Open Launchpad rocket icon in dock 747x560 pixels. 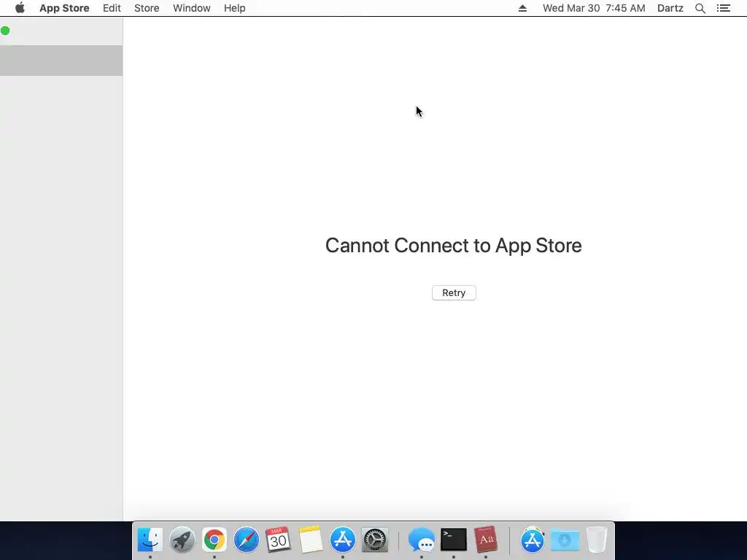click(182, 540)
